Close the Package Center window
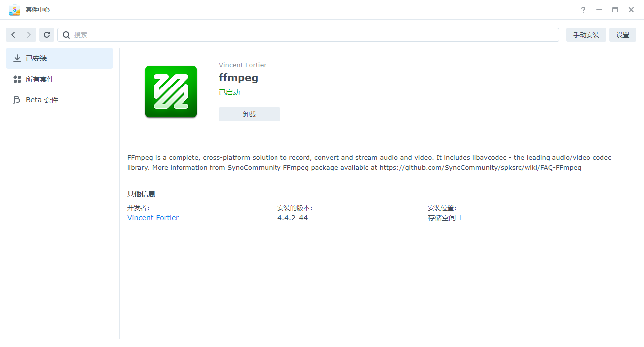Image resolution: width=644 pixels, height=347 pixels. pos(631,10)
